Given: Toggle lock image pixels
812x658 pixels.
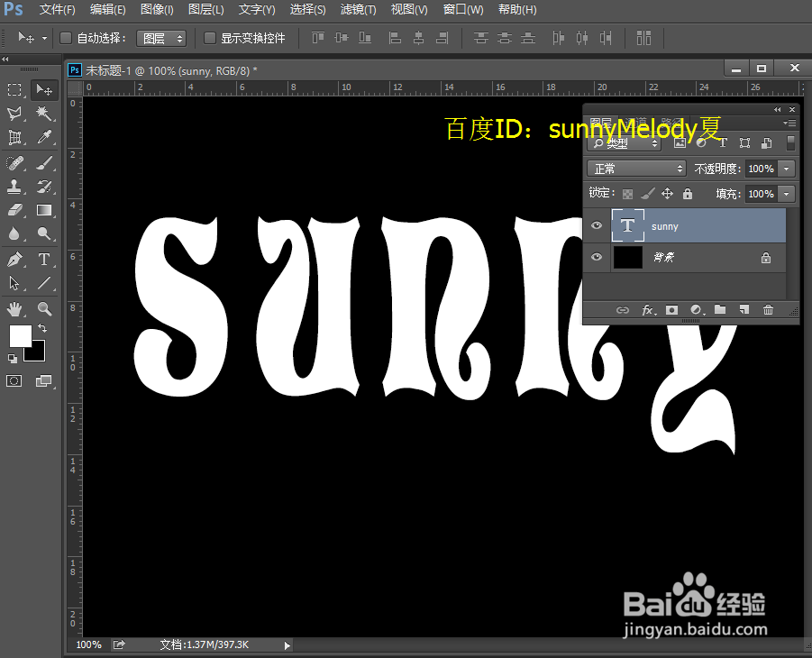Looking at the screenshot, I should coord(647,194).
